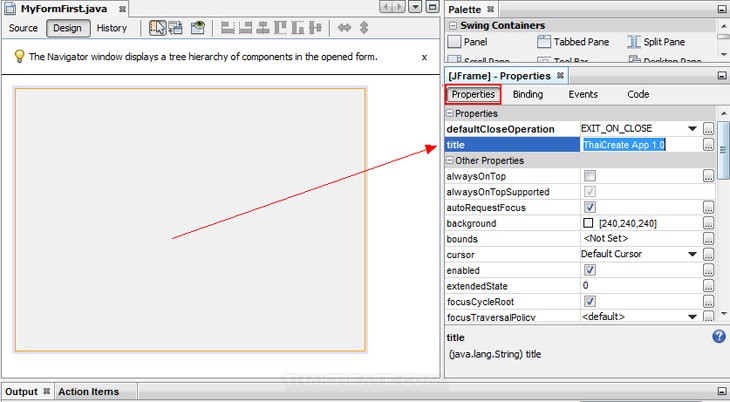Image resolution: width=730 pixels, height=402 pixels.
Task: Align components left in column
Action: 228,28
